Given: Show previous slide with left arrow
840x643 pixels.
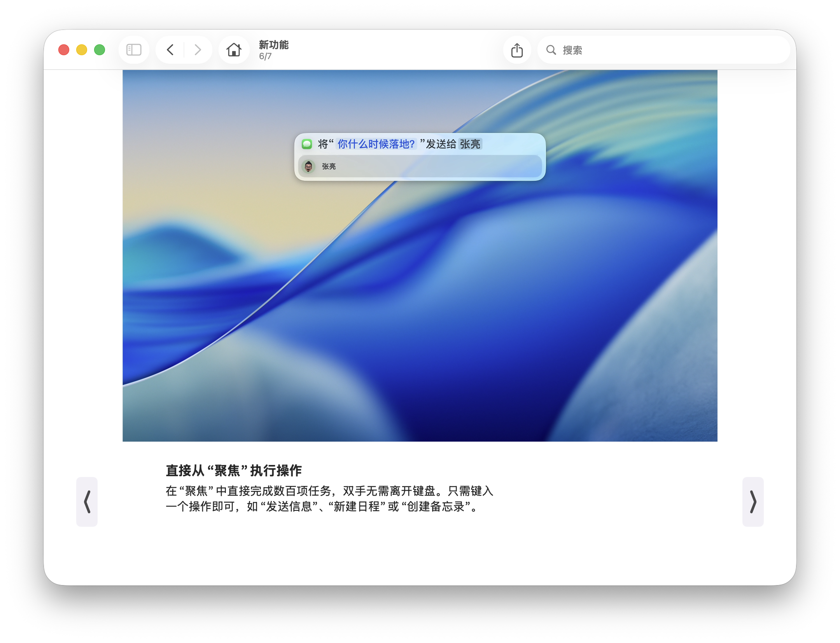Looking at the screenshot, I should coord(87,501).
